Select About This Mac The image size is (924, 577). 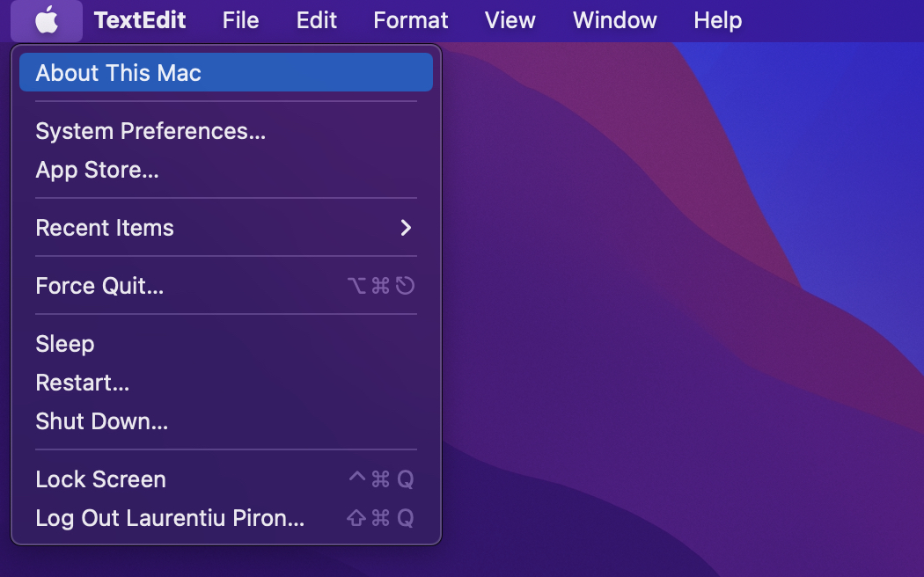coord(119,73)
